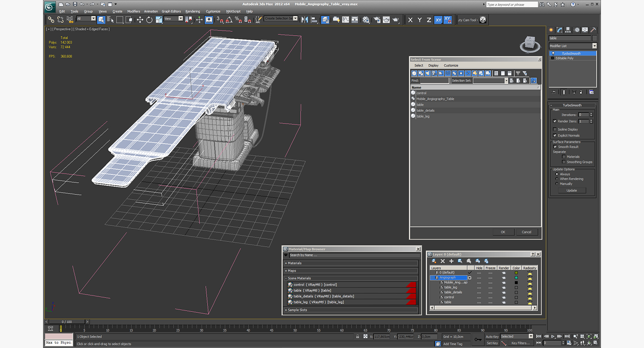
Task: Toggle the Percent Snap icon
Action: (238, 20)
